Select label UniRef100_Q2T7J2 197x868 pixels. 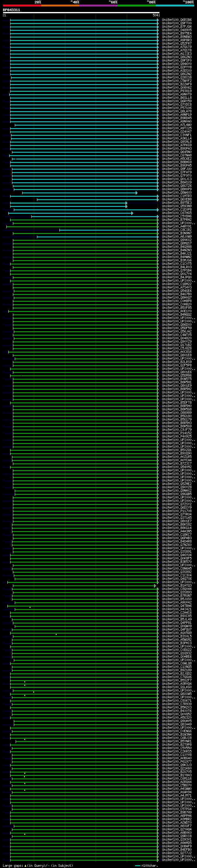pyautogui.click(x=177, y=853)
